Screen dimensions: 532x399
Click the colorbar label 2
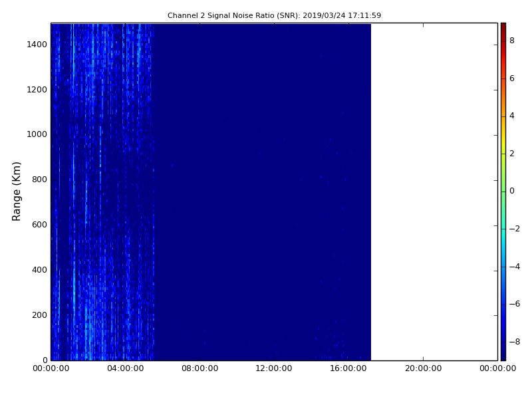pyautogui.click(x=512, y=154)
